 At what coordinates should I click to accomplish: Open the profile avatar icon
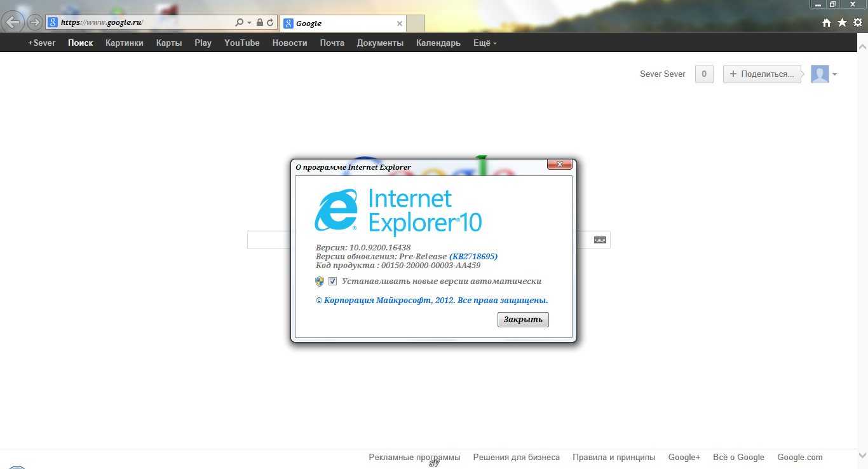click(820, 74)
